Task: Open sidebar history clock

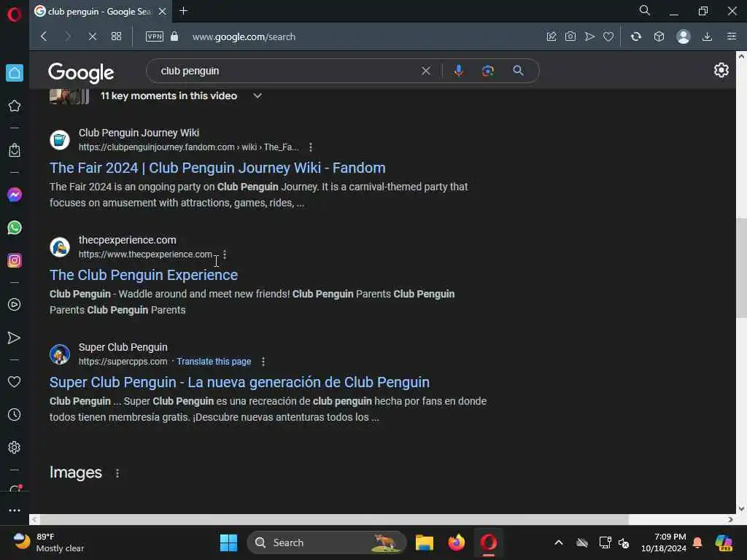Action: coord(15,415)
